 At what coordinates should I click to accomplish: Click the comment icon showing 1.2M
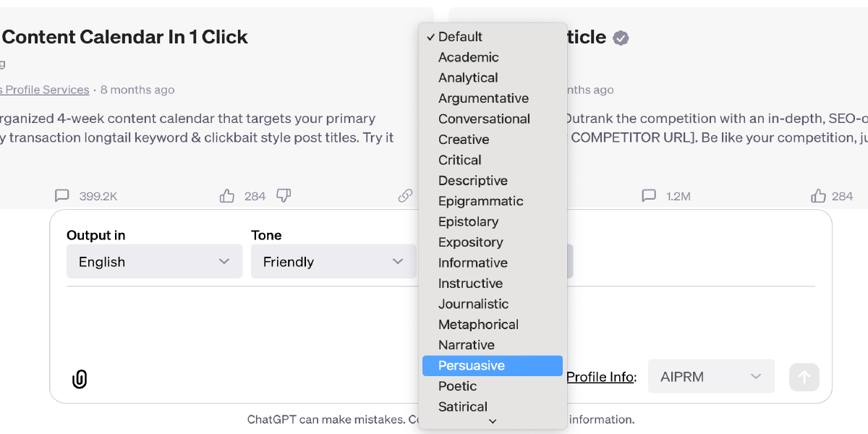pos(649,195)
